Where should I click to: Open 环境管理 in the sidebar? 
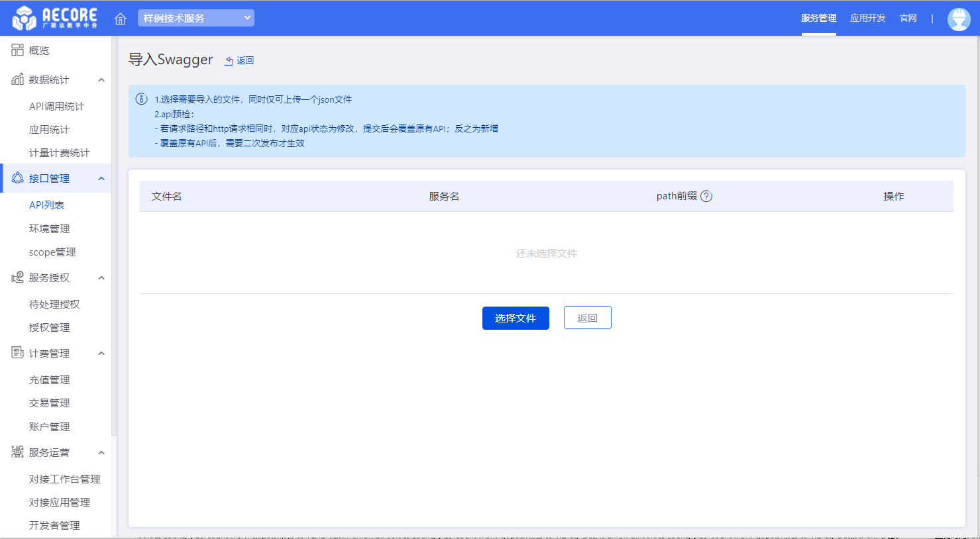click(x=50, y=228)
